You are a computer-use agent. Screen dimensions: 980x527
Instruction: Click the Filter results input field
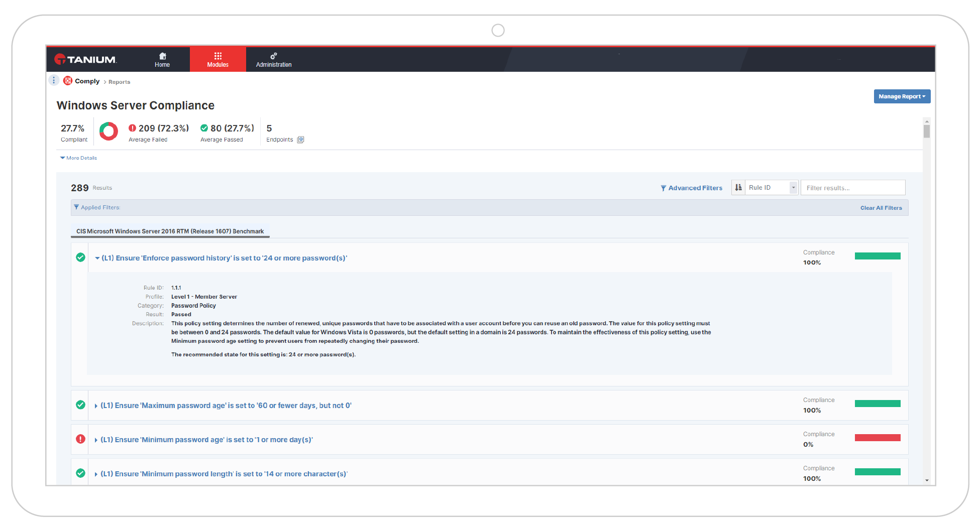coord(853,188)
